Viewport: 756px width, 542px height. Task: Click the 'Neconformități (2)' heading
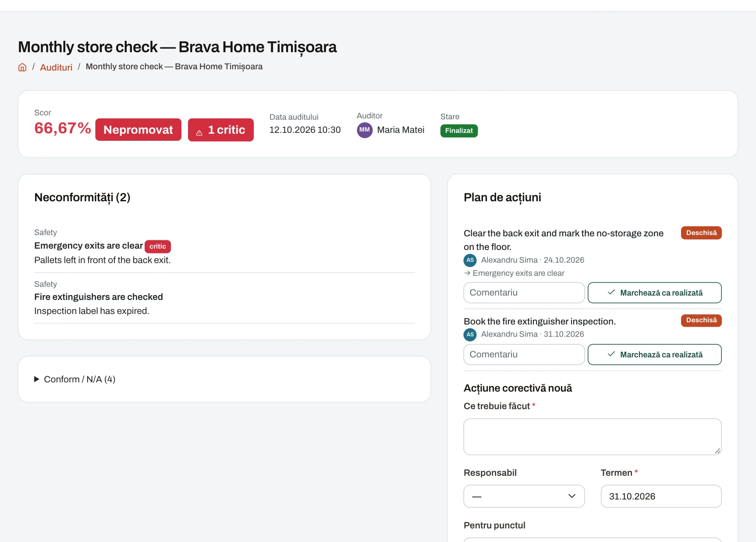point(82,197)
